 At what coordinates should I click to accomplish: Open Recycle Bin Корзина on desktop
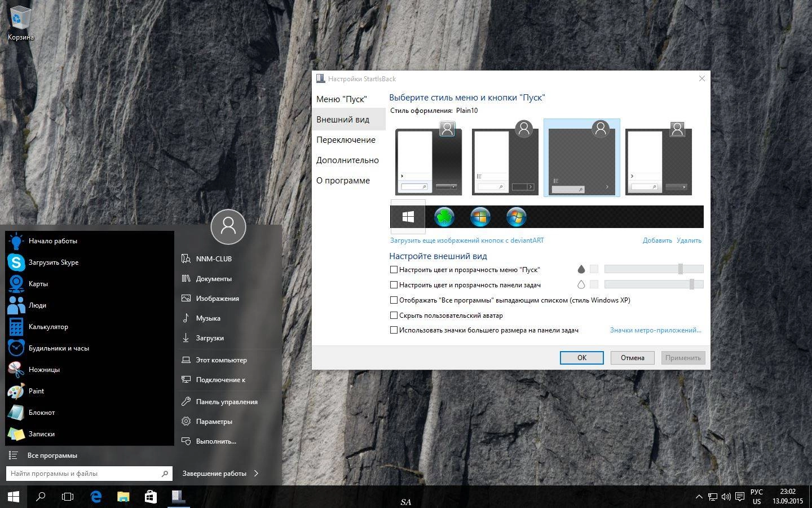click(x=21, y=24)
